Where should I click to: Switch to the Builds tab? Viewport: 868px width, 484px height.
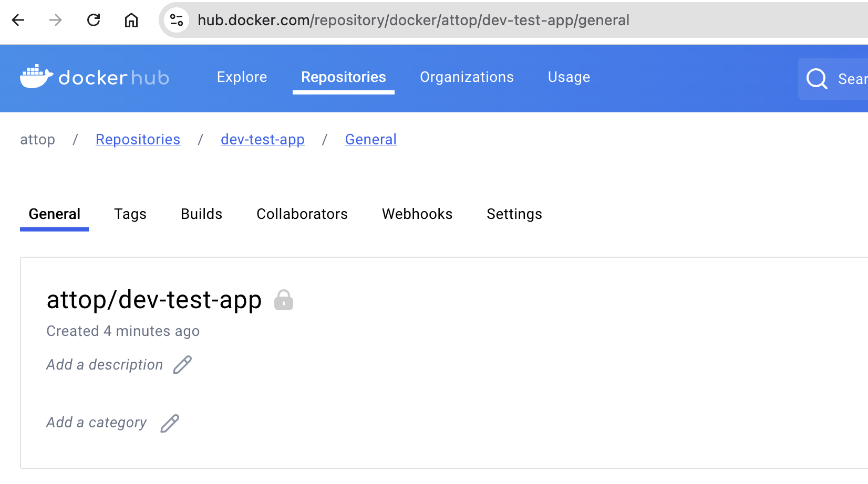(202, 214)
